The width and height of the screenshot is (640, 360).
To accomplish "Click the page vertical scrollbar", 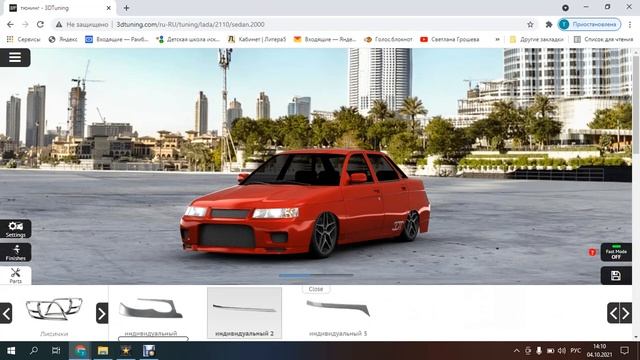I will 636,106.
